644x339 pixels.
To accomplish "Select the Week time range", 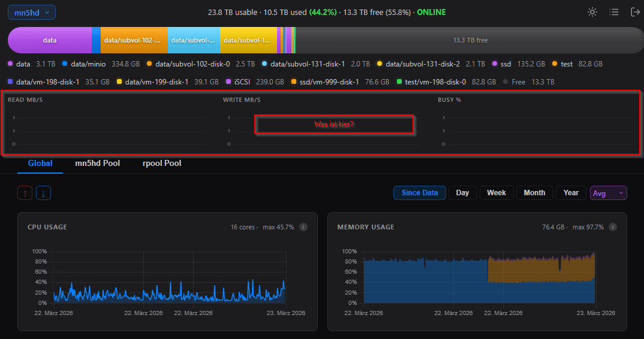I will [x=496, y=193].
